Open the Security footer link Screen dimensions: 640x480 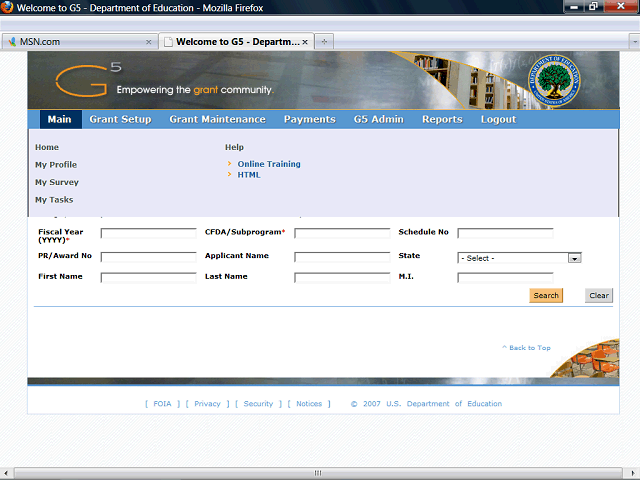(x=258, y=404)
